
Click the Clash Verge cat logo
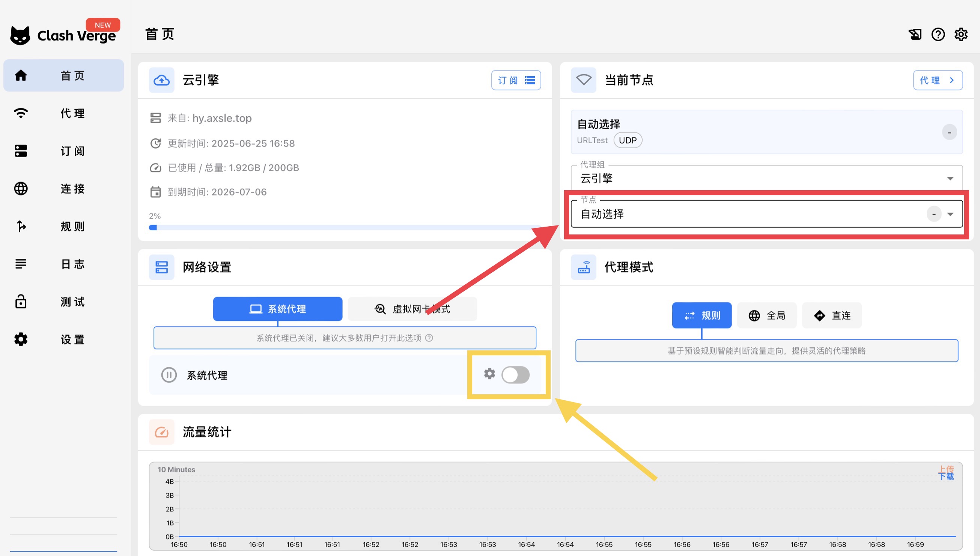click(x=20, y=36)
